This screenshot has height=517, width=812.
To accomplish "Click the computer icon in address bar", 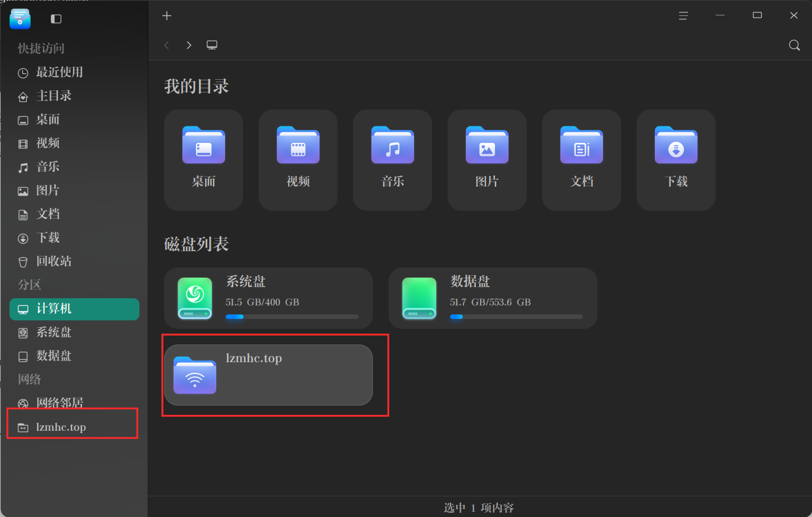I will 212,45.
